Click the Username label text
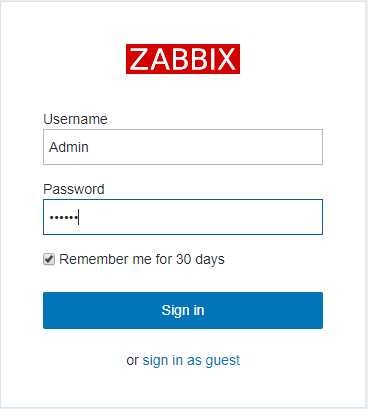The width and height of the screenshot is (368, 409). point(75,119)
